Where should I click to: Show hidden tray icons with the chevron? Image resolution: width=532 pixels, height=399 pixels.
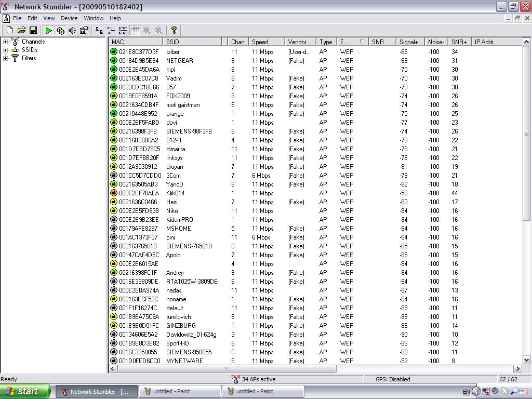point(476,392)
